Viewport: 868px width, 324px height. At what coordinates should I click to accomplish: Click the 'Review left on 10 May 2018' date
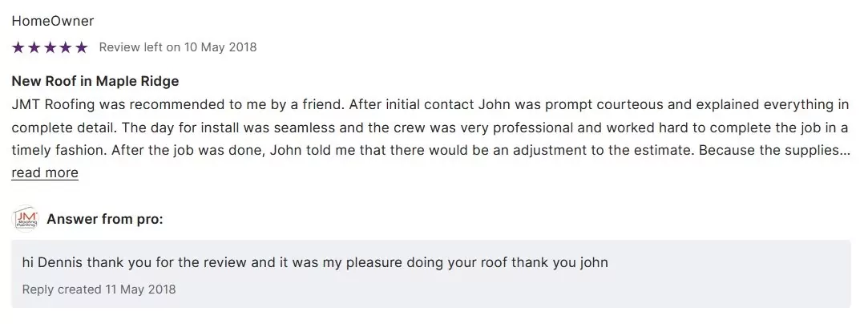click(x=178, y=47)
